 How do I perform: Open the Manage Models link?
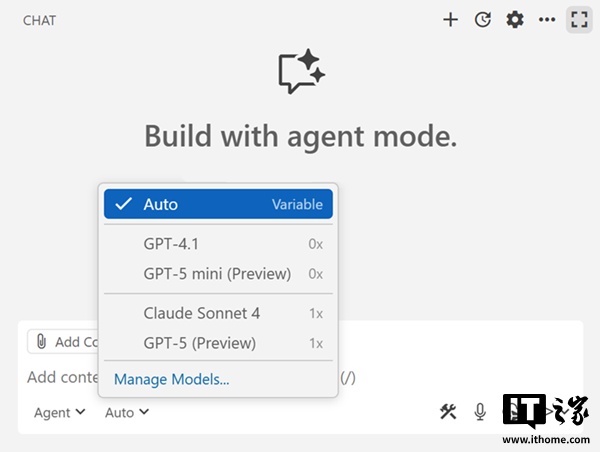coord(172,379)
